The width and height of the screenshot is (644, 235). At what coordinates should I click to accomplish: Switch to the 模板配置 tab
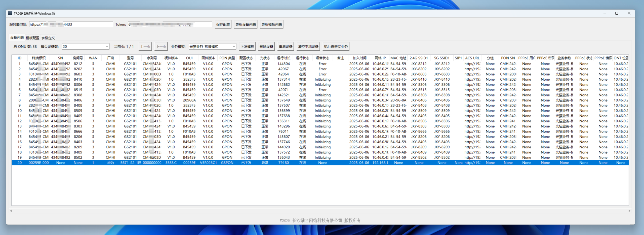point(32,38)
